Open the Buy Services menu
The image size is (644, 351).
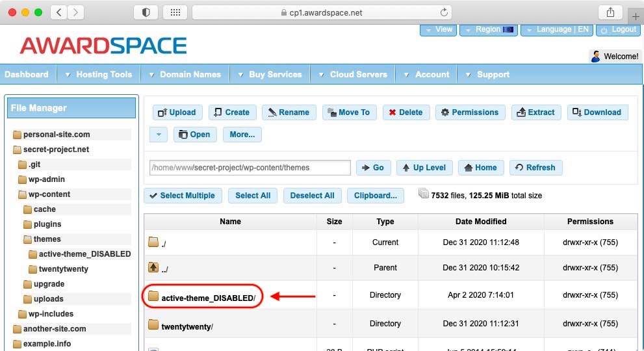pos(270,74)
